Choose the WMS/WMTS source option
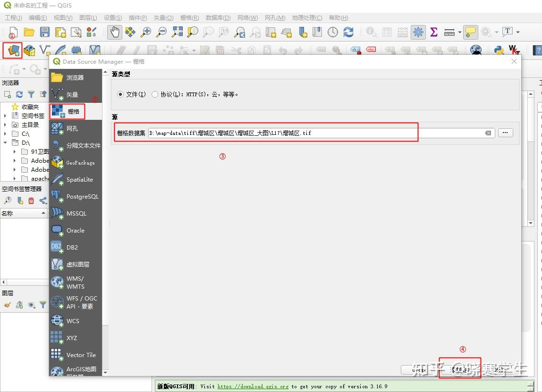Screen dimensions: 542x392 pyautogui.click(x=76, y=282)
